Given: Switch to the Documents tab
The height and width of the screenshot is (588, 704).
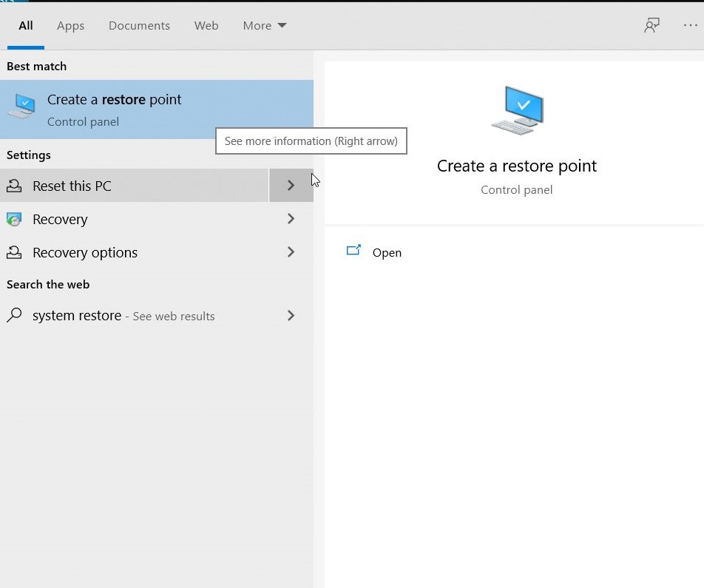Looking at the screenshot, I should [x=139, y=26].
